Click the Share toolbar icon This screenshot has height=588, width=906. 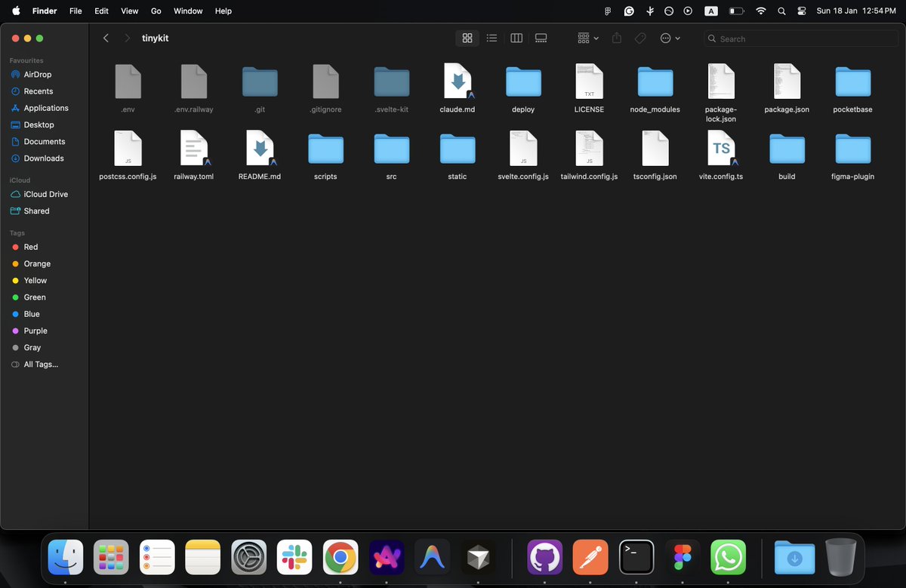pyautogui.click(x=616, y=38)
